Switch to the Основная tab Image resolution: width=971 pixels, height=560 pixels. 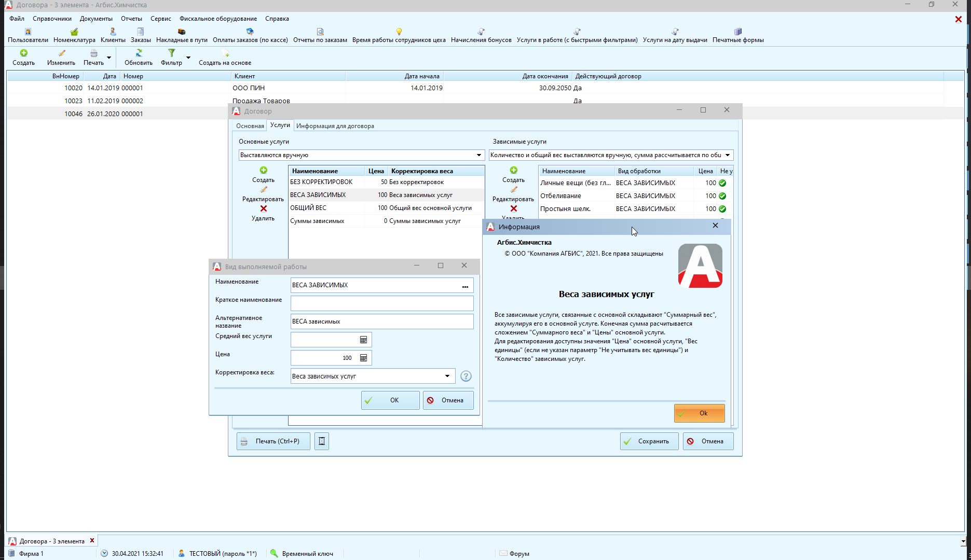point(250,126)
